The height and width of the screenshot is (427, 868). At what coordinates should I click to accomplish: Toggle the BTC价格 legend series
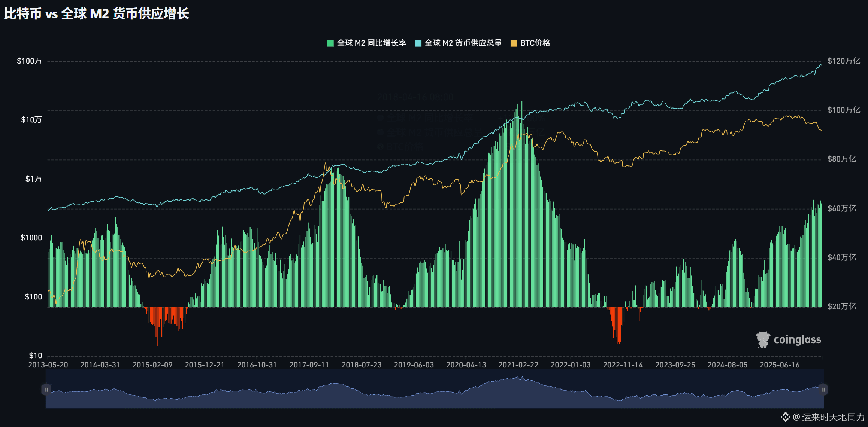(530, 43)
